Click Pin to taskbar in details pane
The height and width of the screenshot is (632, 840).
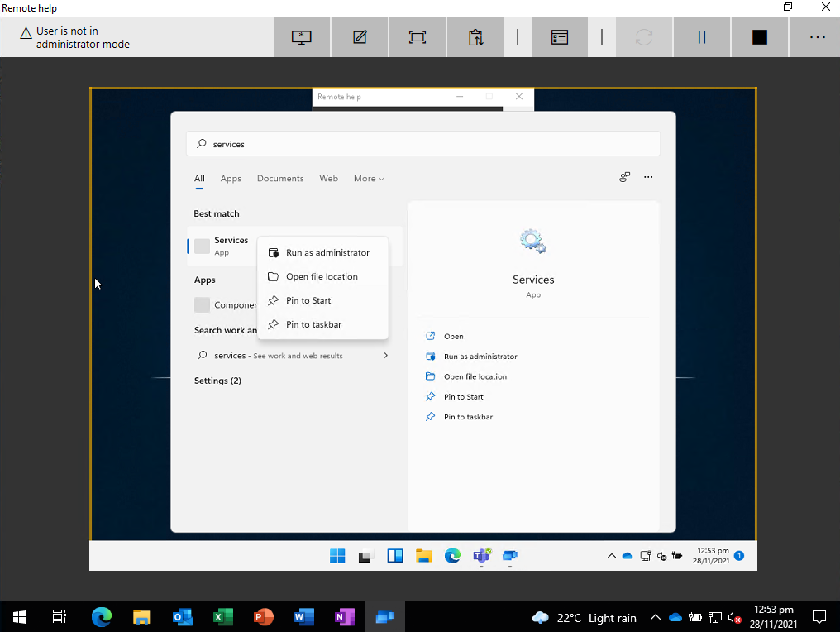tap(459, 417)
